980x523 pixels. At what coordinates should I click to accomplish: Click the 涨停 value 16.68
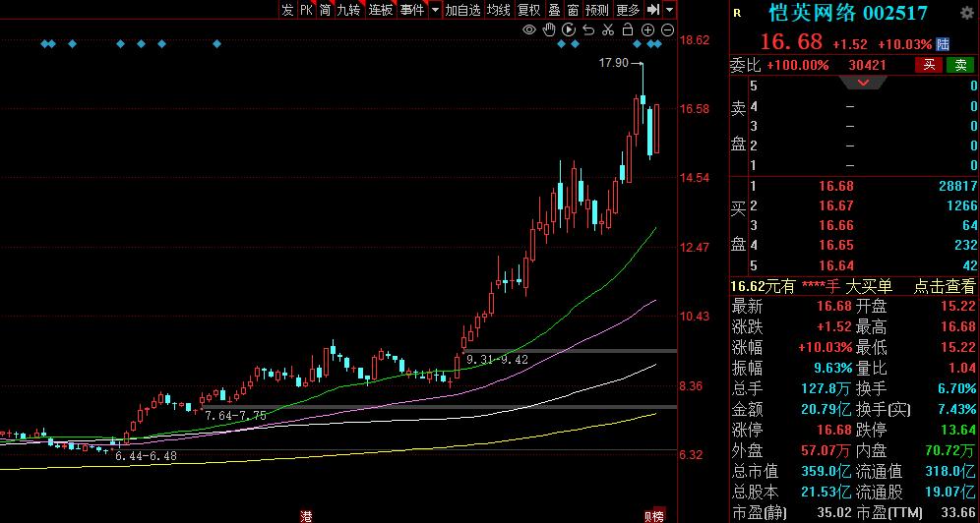pos(834,430)
